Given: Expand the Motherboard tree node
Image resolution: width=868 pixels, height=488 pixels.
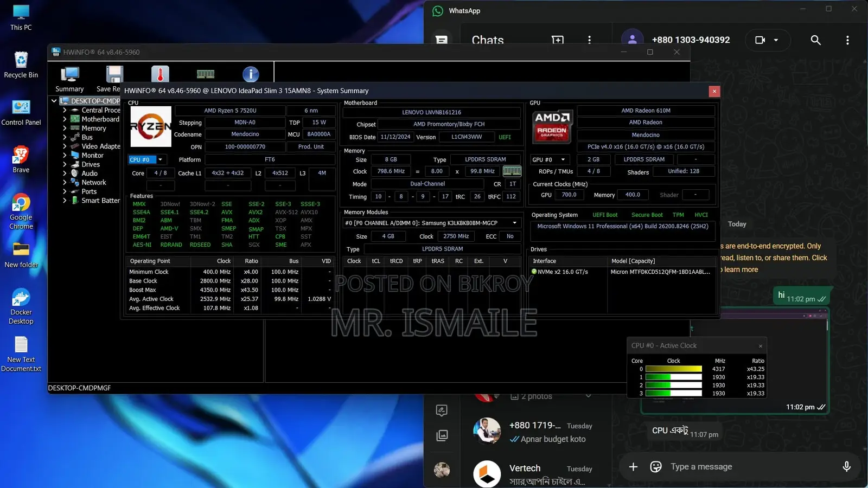Looking at the screenshot, I should point(65,119).
